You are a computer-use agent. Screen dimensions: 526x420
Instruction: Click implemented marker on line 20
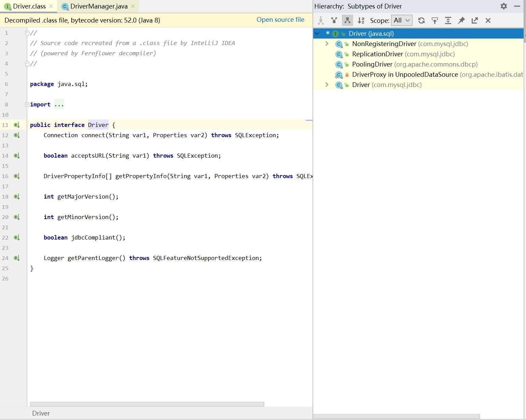[x=16, y=217]
